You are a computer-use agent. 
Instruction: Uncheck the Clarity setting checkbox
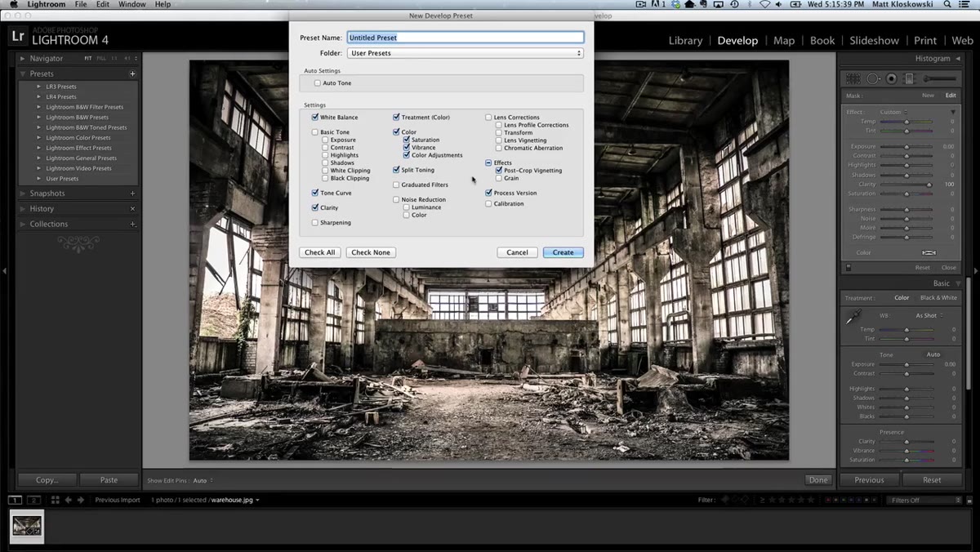315,207
